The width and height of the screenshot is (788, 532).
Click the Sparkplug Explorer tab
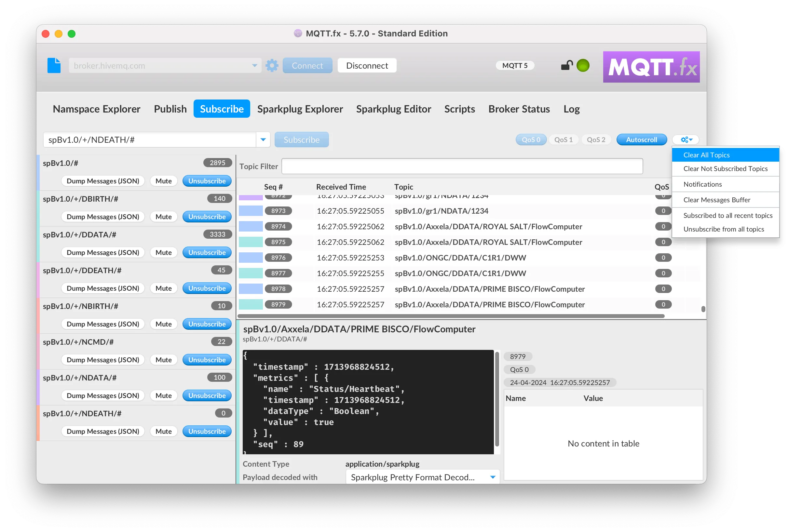click(x=299, y=109)
